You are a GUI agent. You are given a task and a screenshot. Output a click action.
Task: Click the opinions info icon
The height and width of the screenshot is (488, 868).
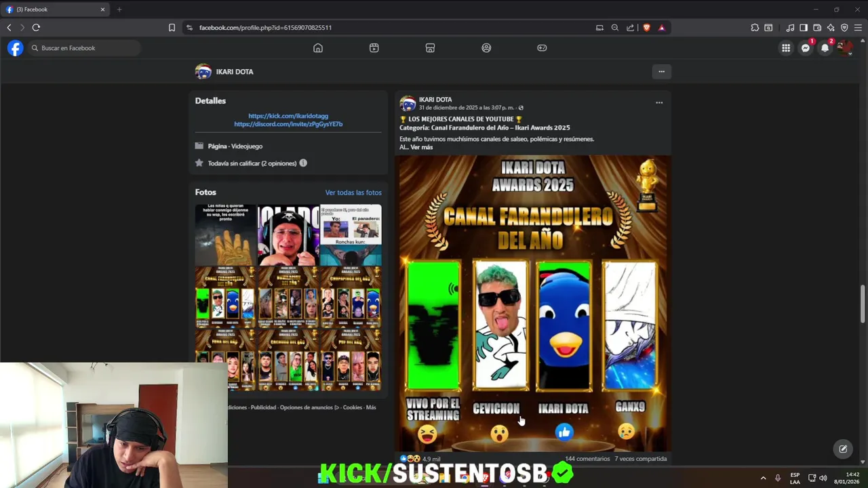click(x=303, y=163)
